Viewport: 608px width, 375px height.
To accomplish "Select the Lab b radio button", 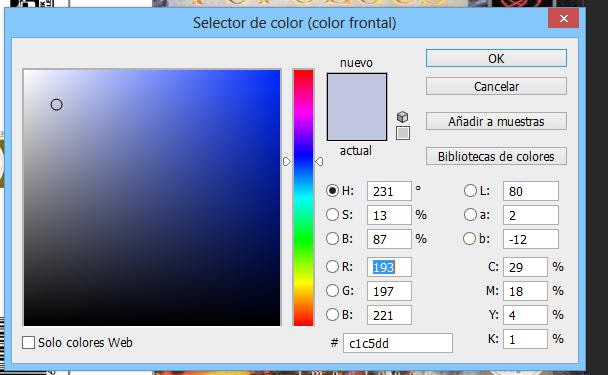I will click(470, 239).
